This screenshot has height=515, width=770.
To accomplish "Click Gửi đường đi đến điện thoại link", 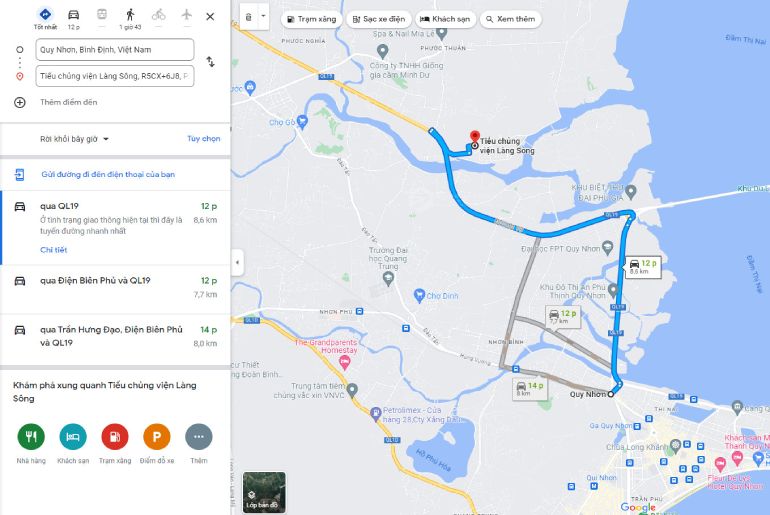I will click(108, 174).
